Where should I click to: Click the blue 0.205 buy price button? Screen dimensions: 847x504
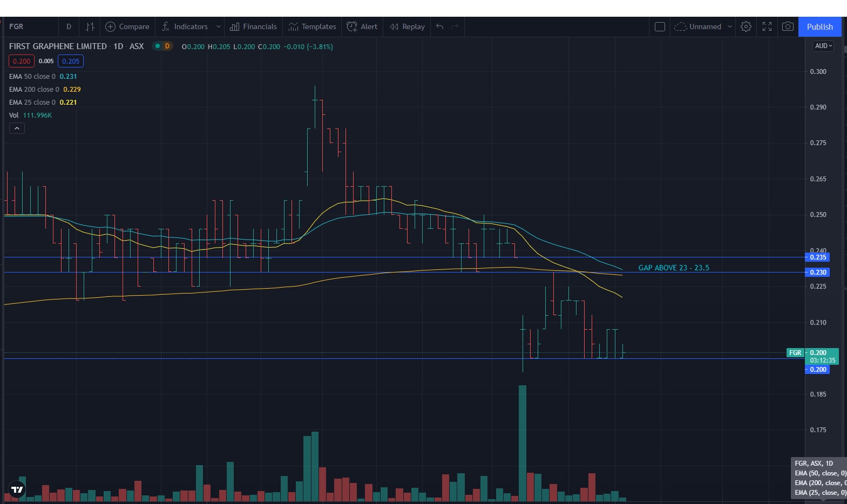[x=71, y=61]
